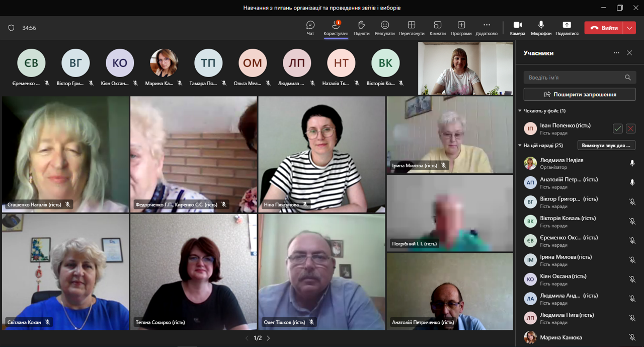644x347 pixels.
Task: Open dropdown arrow next to Вийти
Action: point(629,28)
